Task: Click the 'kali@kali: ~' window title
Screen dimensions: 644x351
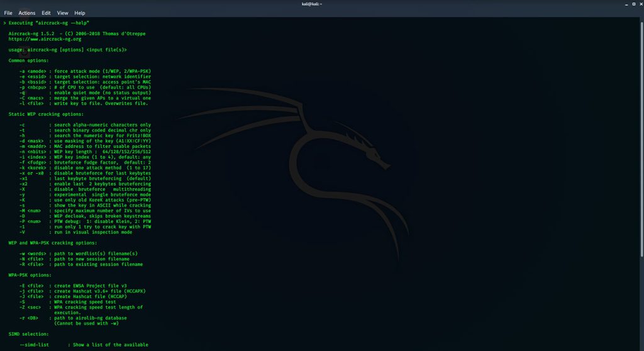Action: 312,4
